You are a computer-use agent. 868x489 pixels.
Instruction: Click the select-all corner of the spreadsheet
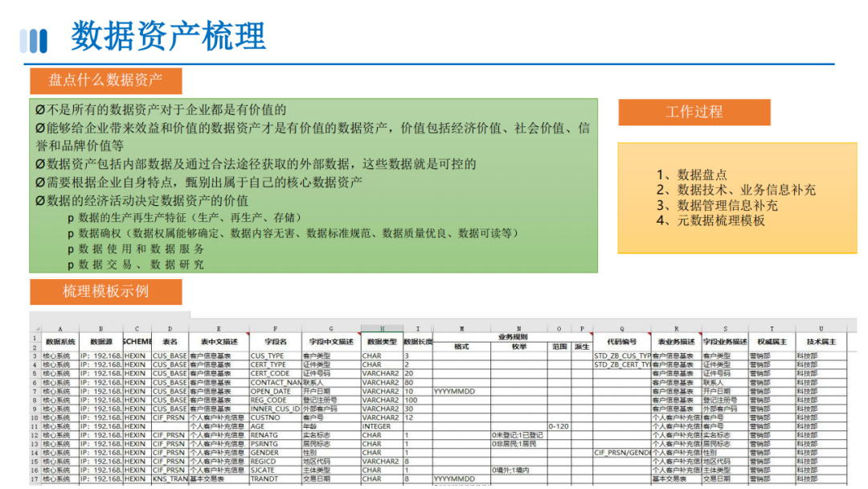(x=35, y=328)
